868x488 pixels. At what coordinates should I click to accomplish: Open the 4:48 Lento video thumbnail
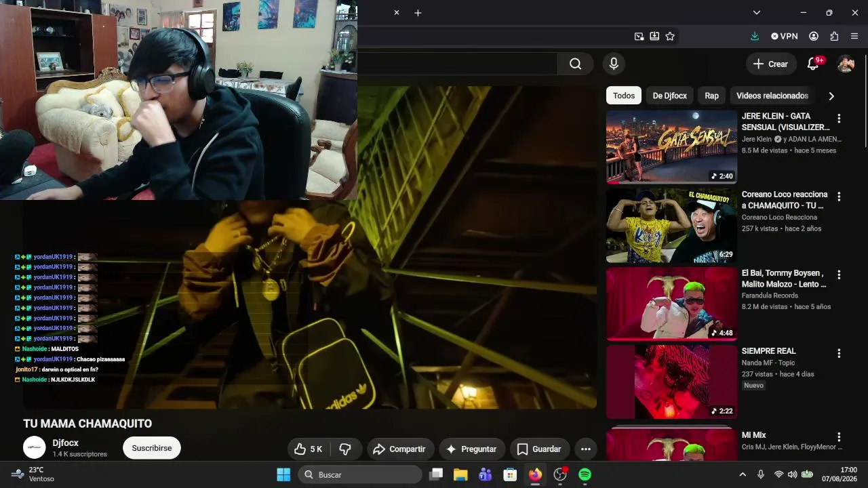pos(671,304)
